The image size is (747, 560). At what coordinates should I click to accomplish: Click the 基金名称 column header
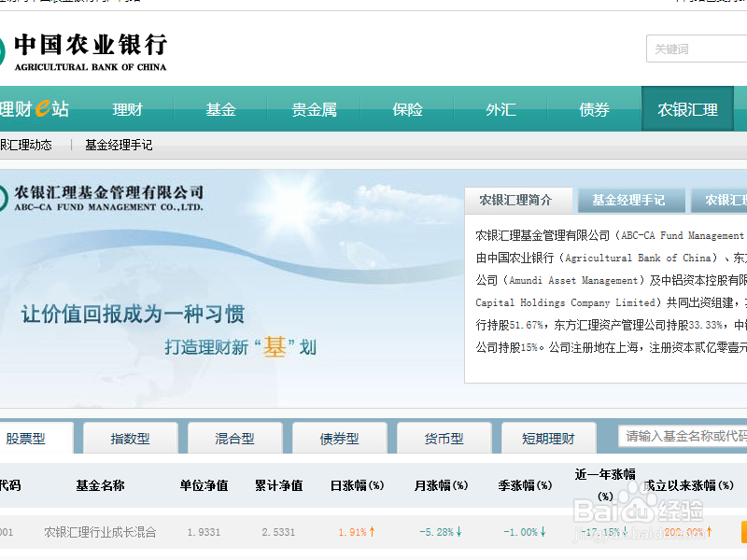click(100, 485)
